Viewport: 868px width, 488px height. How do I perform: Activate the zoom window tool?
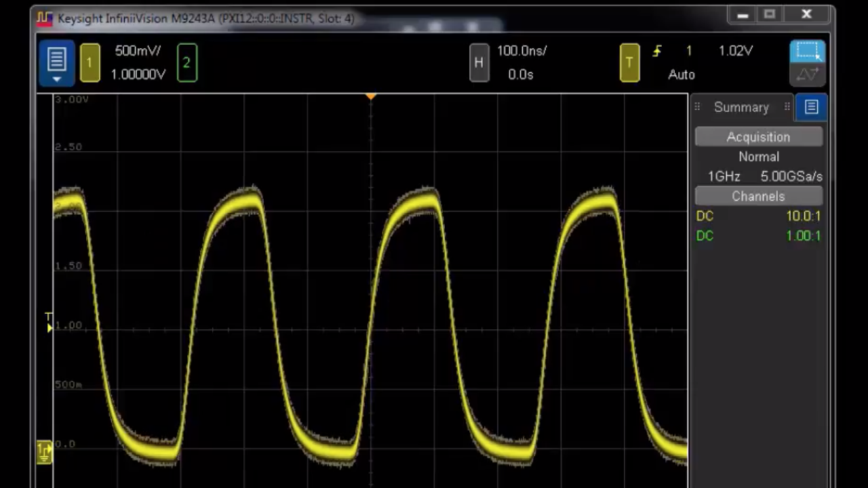pyautogui.click(x=807, y=51)
